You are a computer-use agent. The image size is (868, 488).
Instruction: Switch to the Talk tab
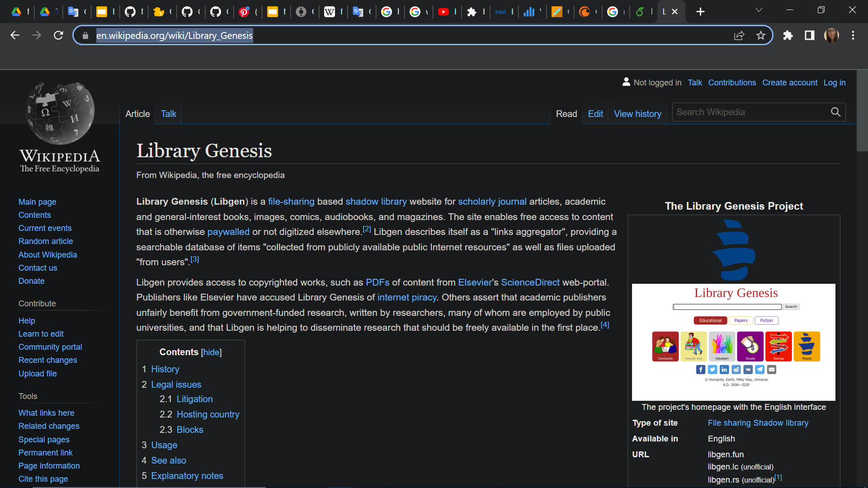point(168,113)
